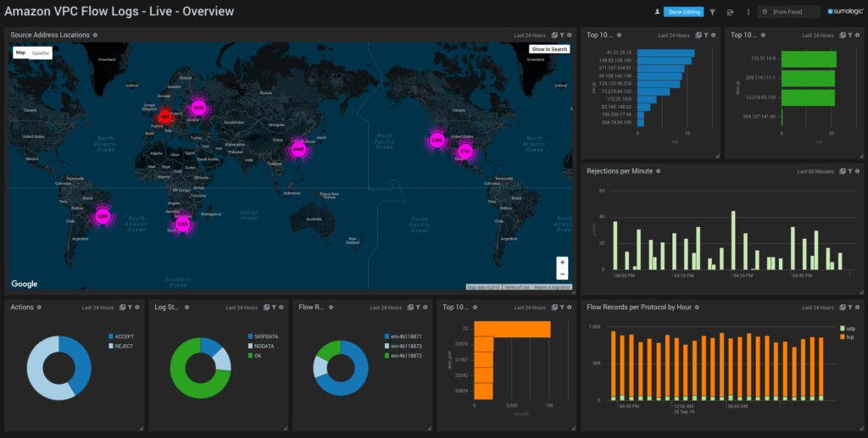Toggle the tcp legend entry
The width and height of the screenshot is (868, 438).
pyautogui.click(x=847, y=337)
